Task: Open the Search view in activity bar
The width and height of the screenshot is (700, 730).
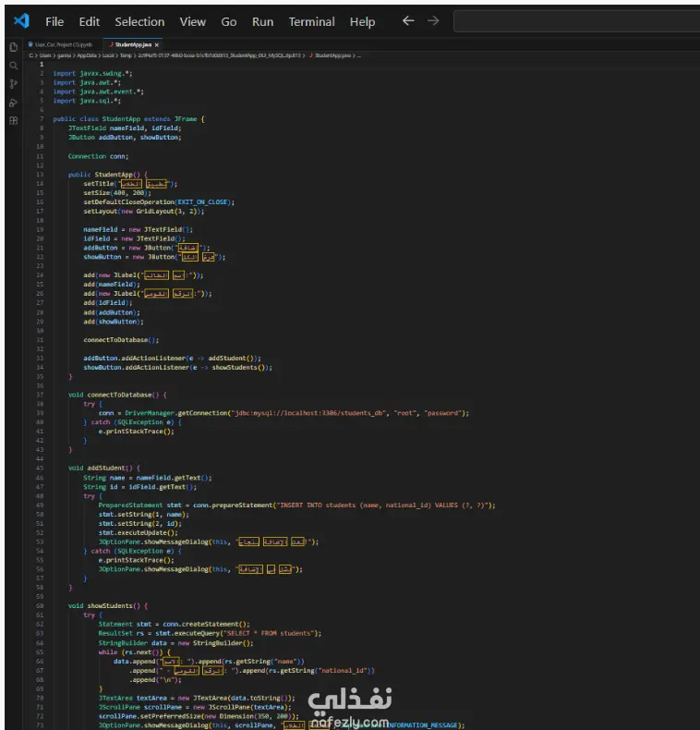Action: tap(14, 66)
